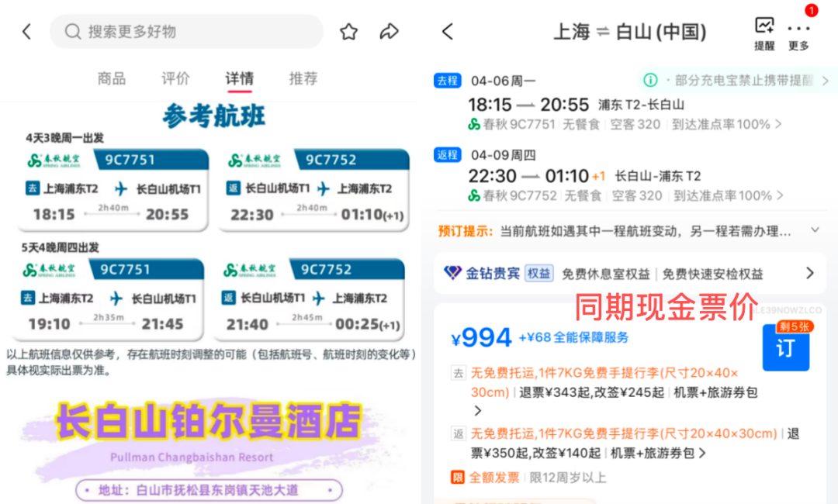Open the 更多 three-dot menu with red badge
This screenshot has width=838, height=504.
point(801,31)
